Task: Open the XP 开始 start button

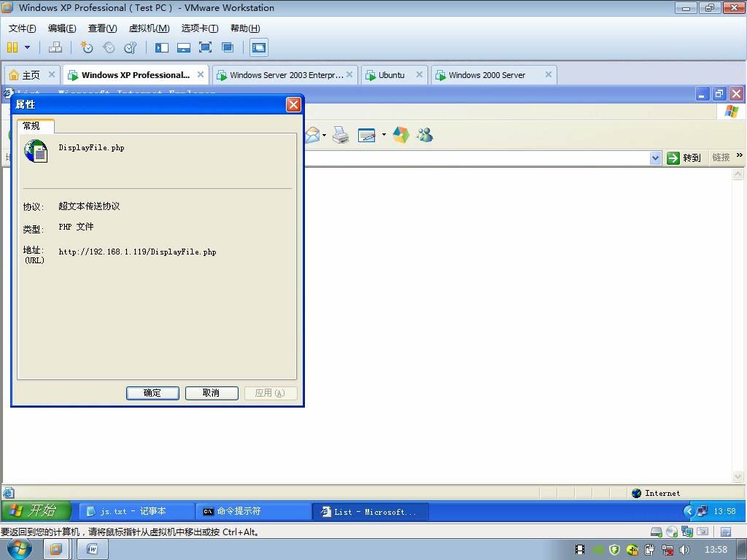Action: [36, 511]
